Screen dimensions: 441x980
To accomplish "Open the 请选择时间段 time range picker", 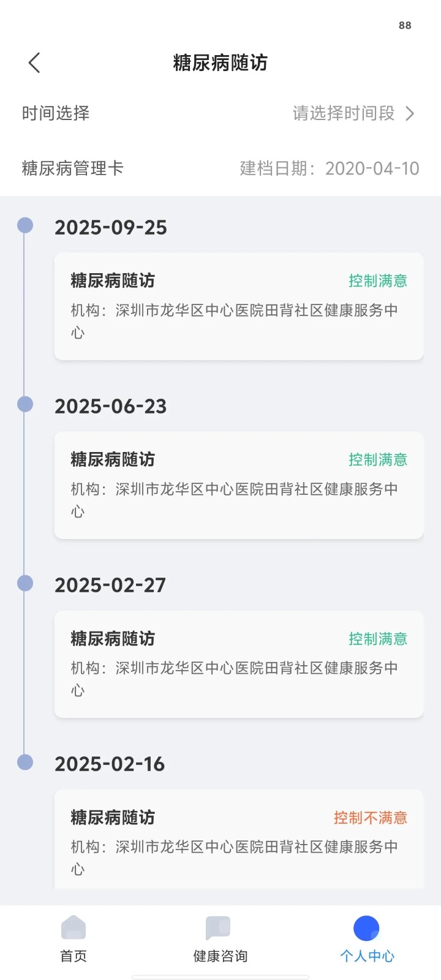I will click(344, 113).
